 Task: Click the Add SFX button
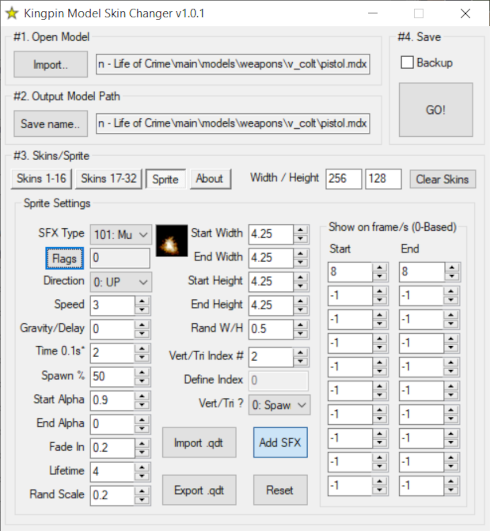point(280,443)
